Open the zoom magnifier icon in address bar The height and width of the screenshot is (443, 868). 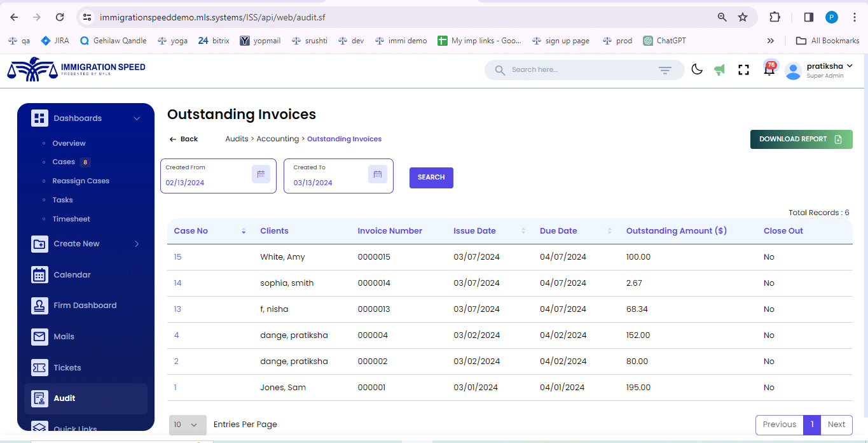722,17
